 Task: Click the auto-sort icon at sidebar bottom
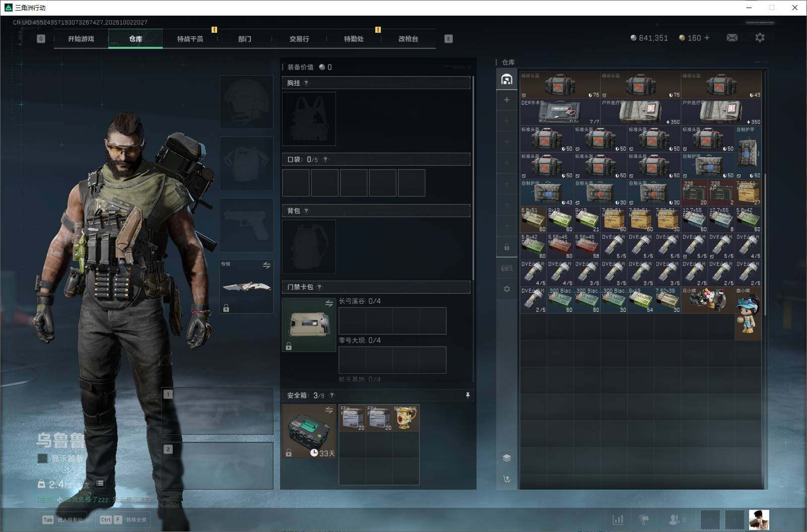pyautogui.click(x=507, y=479)
